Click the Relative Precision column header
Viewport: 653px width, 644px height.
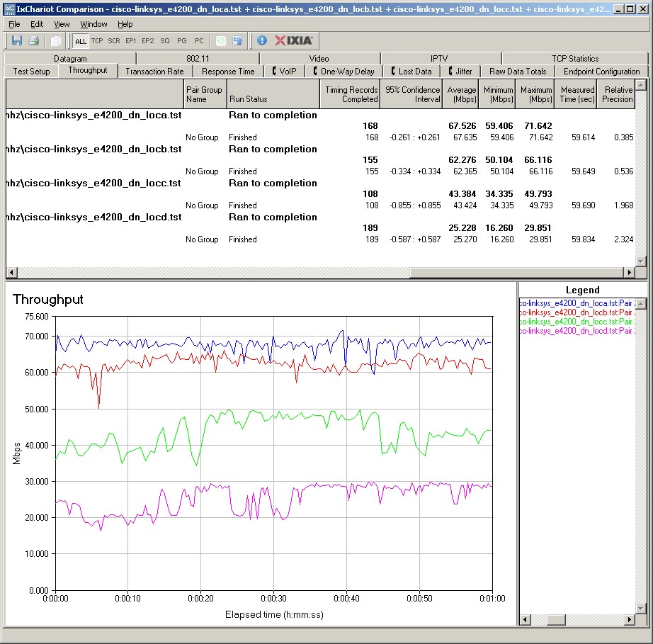616,94
